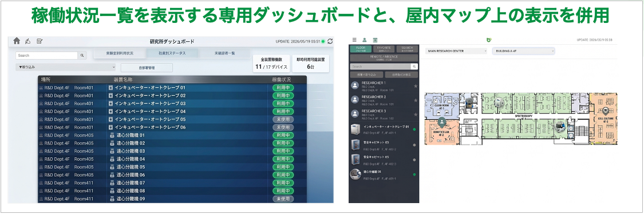This screenshot has height=214, width=644.
Task: Click RESEARCHER 2 avatar icon
Action: click(355, 100)
